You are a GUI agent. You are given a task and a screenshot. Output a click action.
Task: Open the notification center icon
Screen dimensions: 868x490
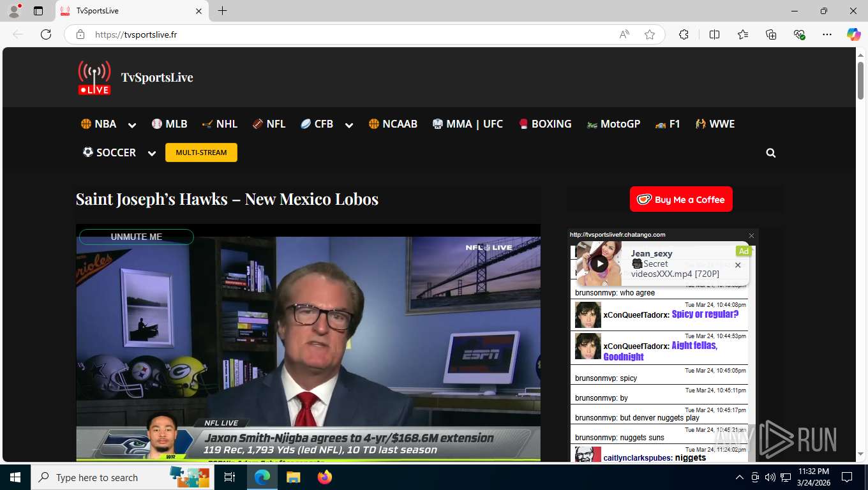click(847, 477)
